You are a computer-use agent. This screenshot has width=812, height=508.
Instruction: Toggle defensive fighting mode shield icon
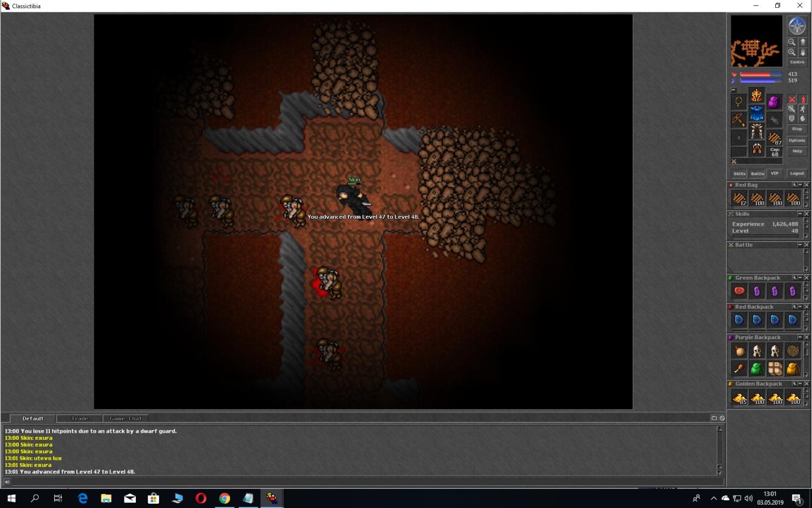click(x=792, y=119)
